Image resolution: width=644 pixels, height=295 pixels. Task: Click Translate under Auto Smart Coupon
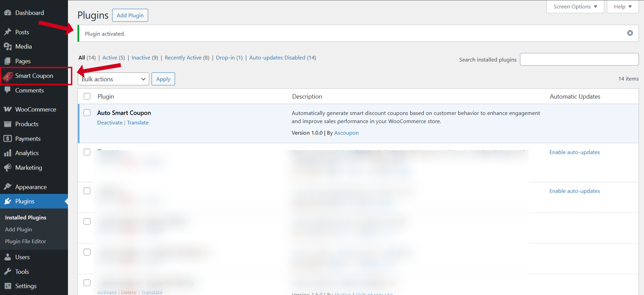click(138, 122)
